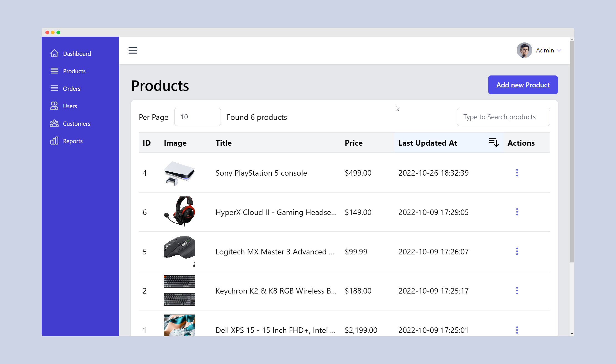Click the $188.00 price cell
The height and width of the screenshot is (364, 616).
[358, 291]
